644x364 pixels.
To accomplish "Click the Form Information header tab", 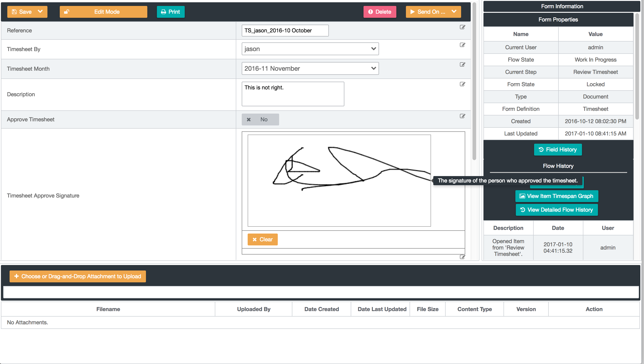I will click(x=562, y=6).
